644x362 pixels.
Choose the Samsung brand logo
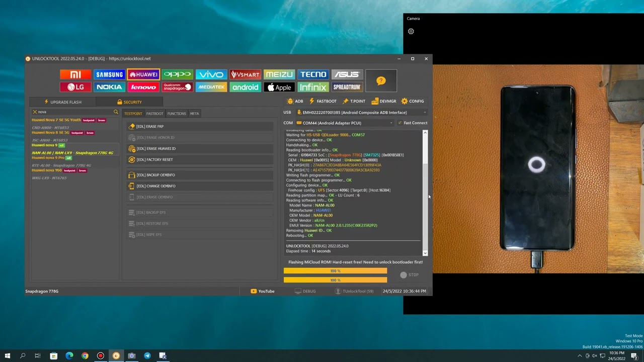[109, 74]
